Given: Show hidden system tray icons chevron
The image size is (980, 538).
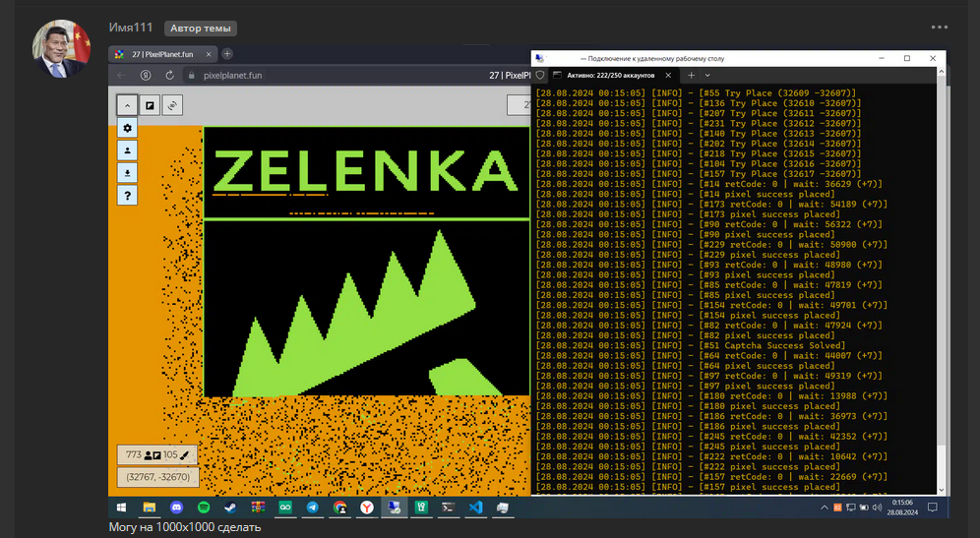Looking at the screenshot, I should pos(825,508).
